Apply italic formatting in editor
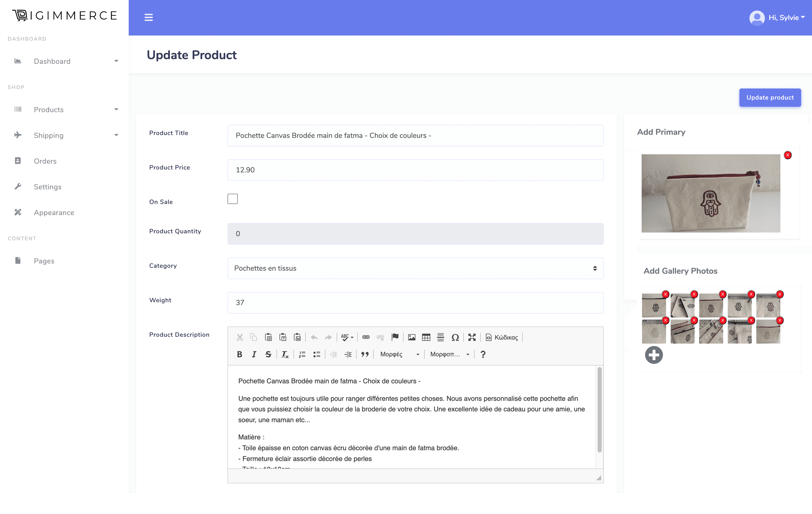 point(254,354)
